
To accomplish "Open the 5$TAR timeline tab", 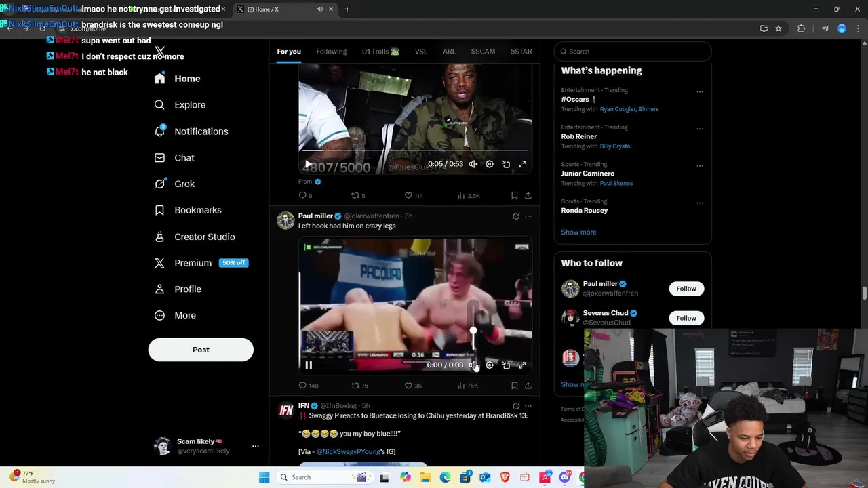I will point(521,52).
